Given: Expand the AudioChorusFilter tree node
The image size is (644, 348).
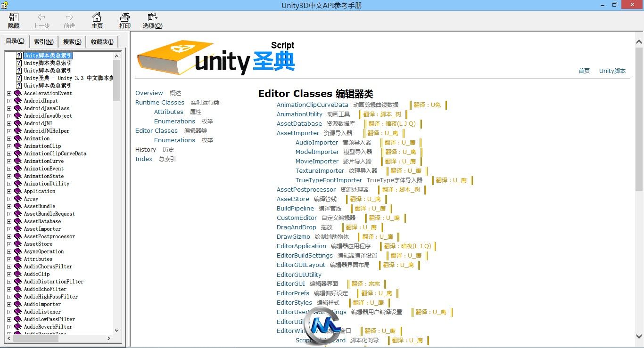Looking at the screenshot, I should coord(9,267).
